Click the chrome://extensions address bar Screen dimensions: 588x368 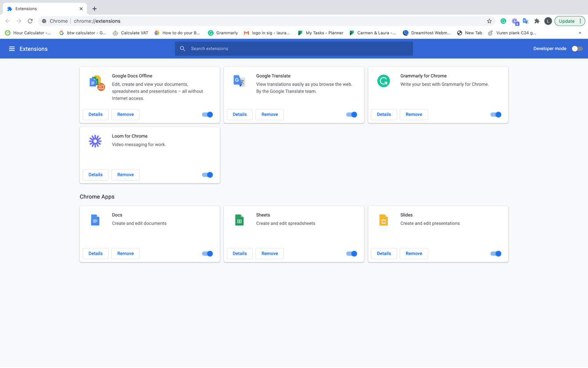coord(267,21)
